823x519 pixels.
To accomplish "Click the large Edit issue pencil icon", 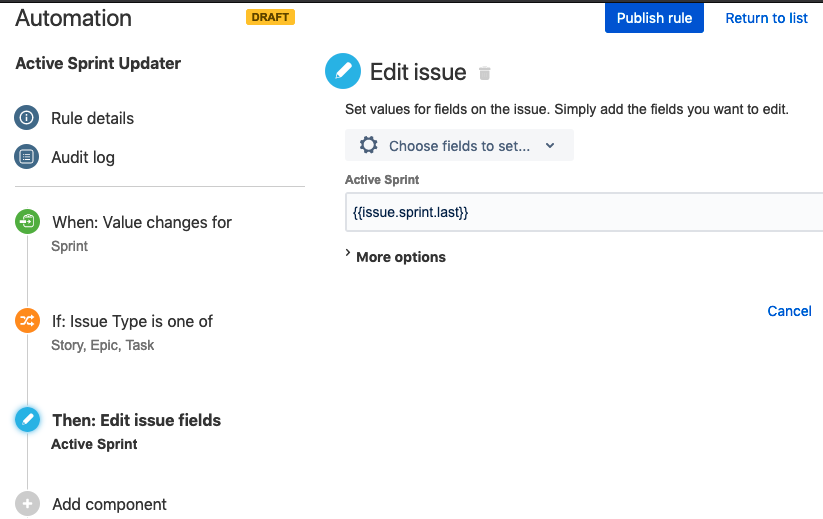I will point(343,72).
